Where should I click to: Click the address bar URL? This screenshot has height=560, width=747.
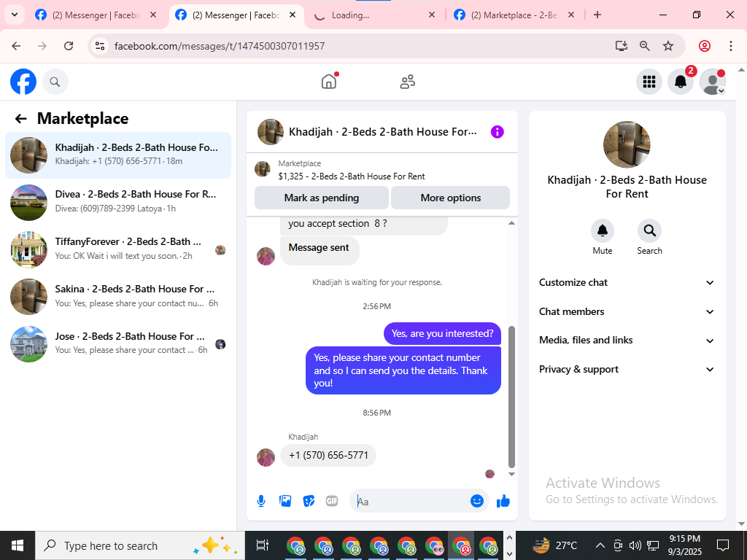tap(220, 46)
